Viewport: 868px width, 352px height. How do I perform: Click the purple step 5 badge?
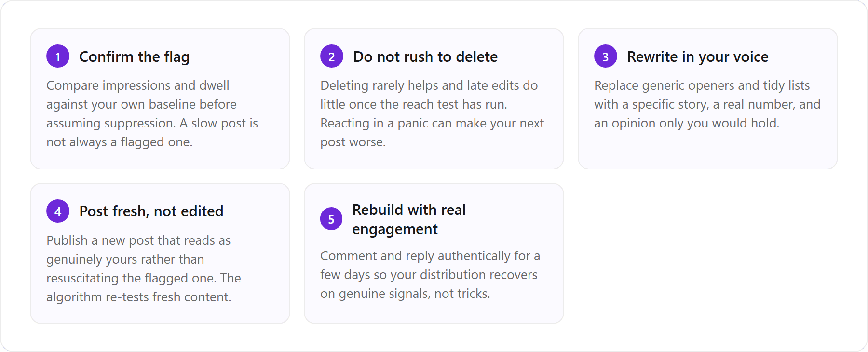click(331, 219)
